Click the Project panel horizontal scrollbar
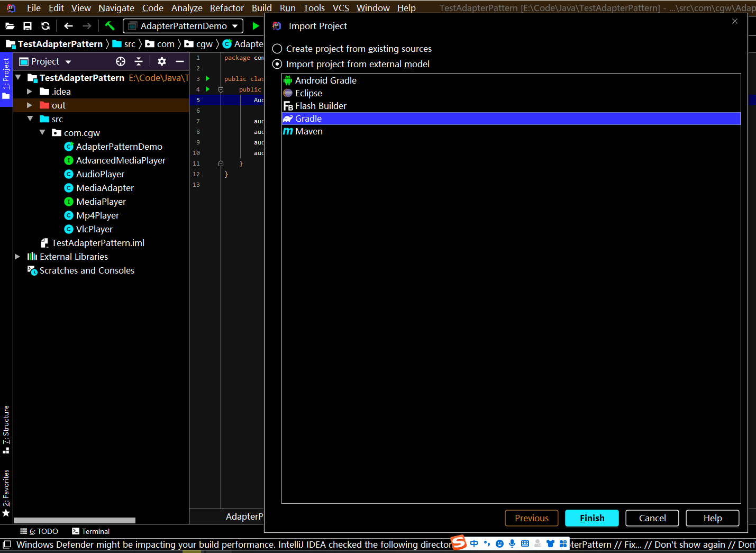This screenshot has height=553, width=756. (x=75, y=520)
